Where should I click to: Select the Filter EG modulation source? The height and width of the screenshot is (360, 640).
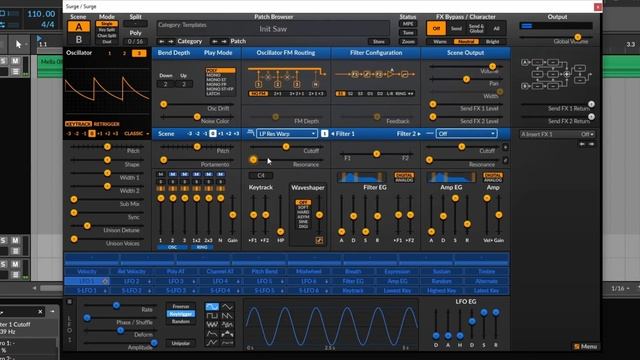click(x=353, y=281)
